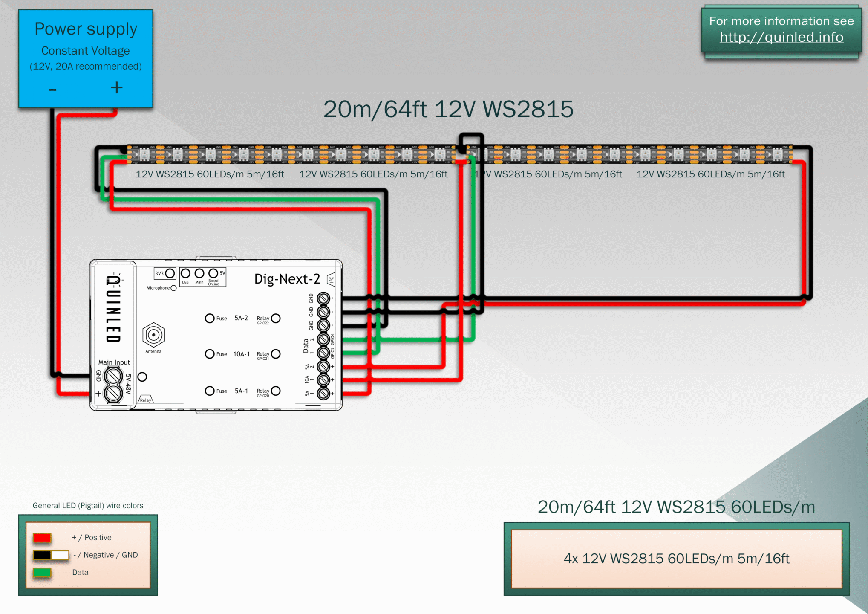Screen dimensions: 868x614
Task: Click the Data 1 GPIO2 screw terminal
Action: [323, 353]
